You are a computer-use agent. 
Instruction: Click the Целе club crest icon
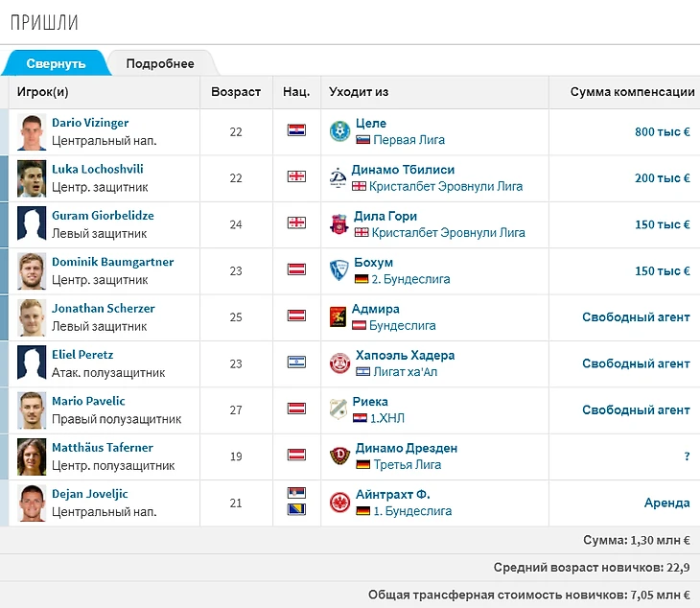click(338, 131)
